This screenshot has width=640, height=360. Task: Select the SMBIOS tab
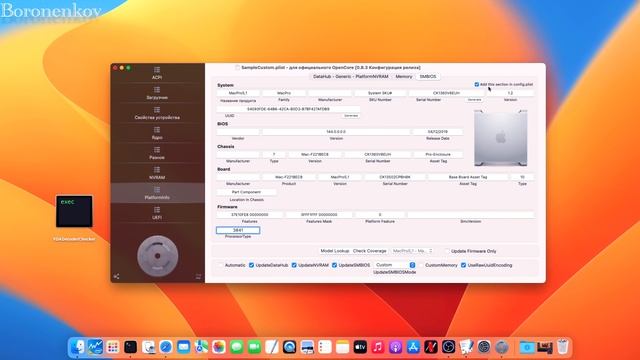pyautogui.click(x=428, y=76)
